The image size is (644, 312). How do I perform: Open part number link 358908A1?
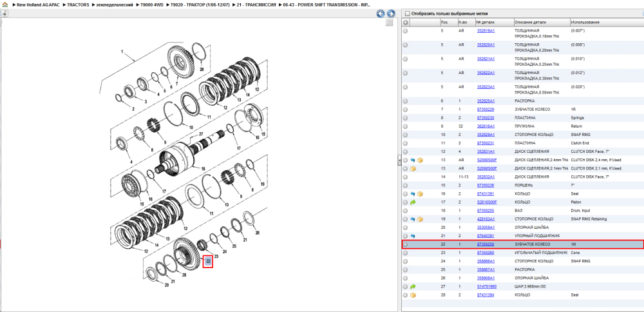click(486, 278)
